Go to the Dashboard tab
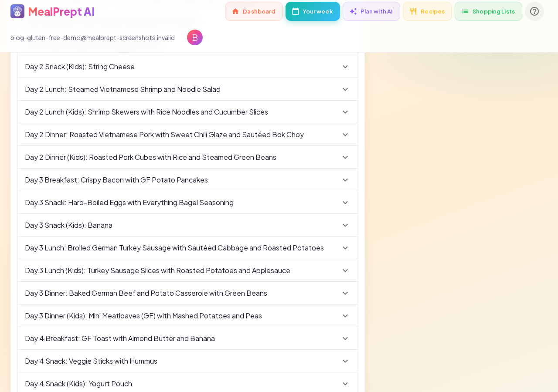Image resolution: width=558 pixels, height=392 pixels. 254,11
